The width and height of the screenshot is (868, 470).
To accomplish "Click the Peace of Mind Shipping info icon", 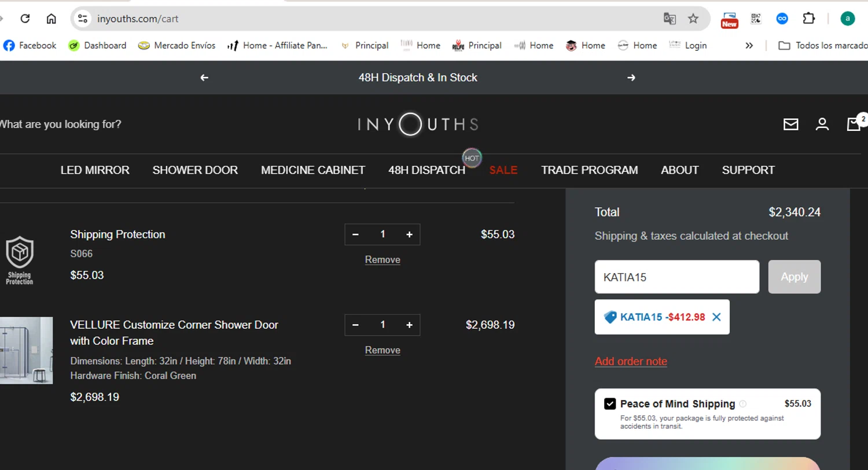I will [743, 404].
